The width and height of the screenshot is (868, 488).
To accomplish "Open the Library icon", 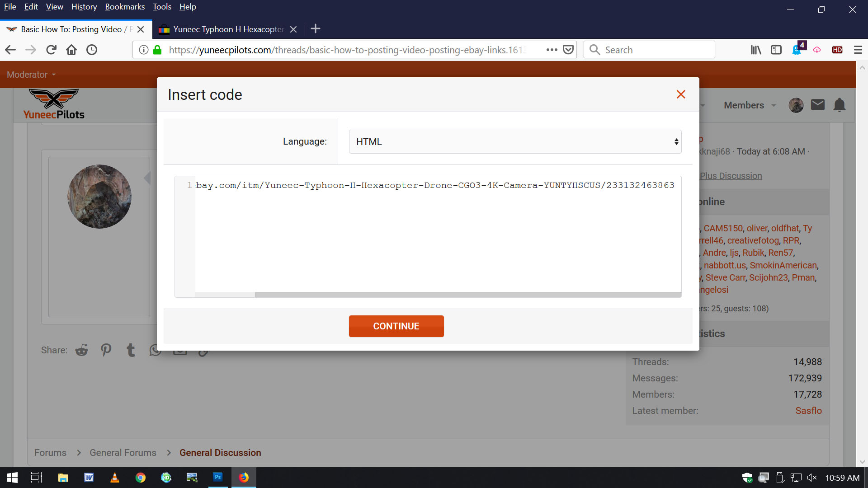I will coord(756,50).
